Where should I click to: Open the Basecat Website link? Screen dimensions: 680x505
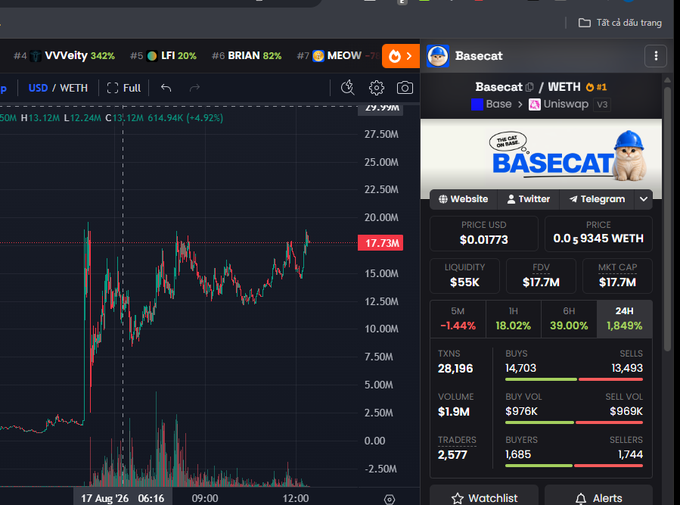pyautogui.click(x=463, y=199)
